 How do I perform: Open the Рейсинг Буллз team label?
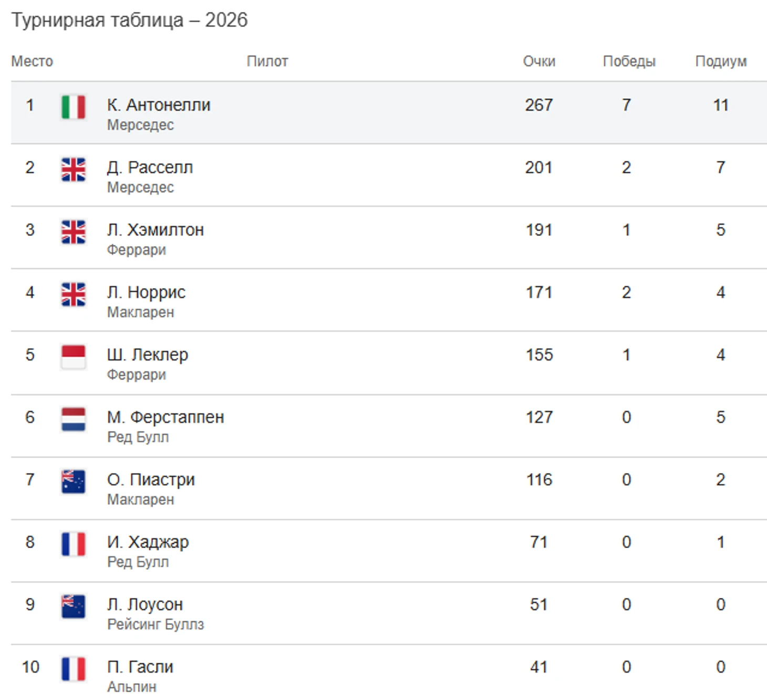156,624
